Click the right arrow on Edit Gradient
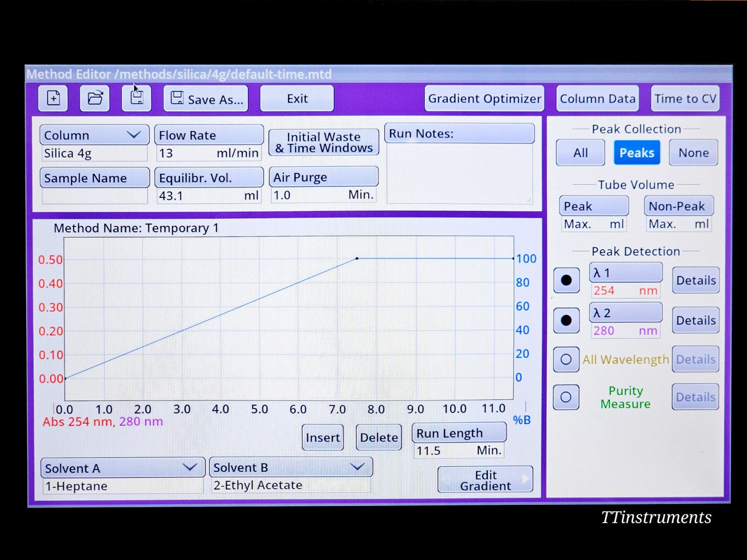The image size is (747, 560). click(525, 479)
